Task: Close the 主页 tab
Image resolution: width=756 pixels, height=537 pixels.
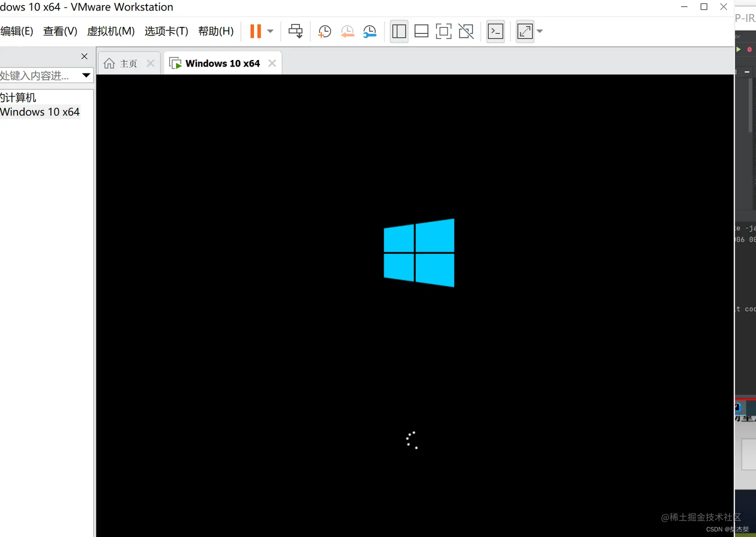Action: coord(150,63)
